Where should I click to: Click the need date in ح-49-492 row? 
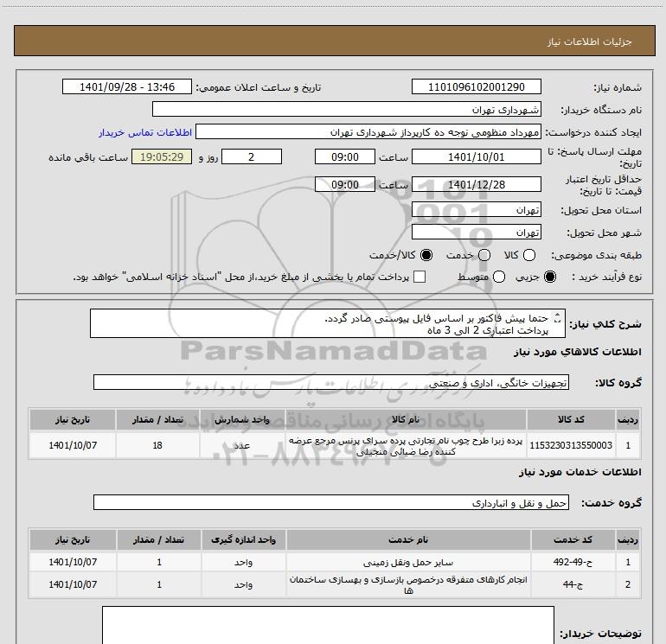coord(73,562)
